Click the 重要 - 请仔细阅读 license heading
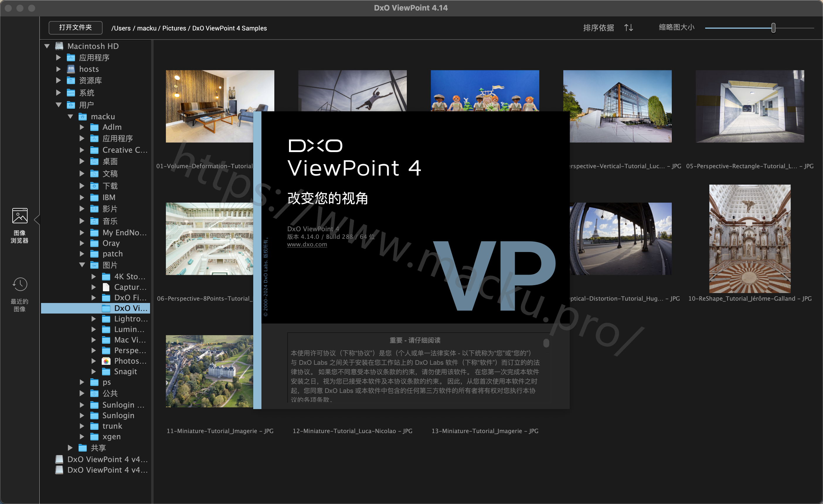The height and width of the screenshot is (504, 823). [x=415, y=340]
